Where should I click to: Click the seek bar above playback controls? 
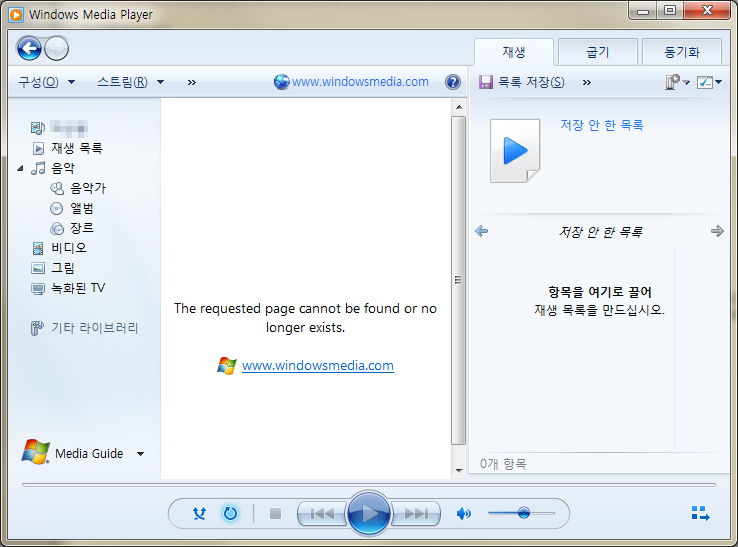[369, 484]
